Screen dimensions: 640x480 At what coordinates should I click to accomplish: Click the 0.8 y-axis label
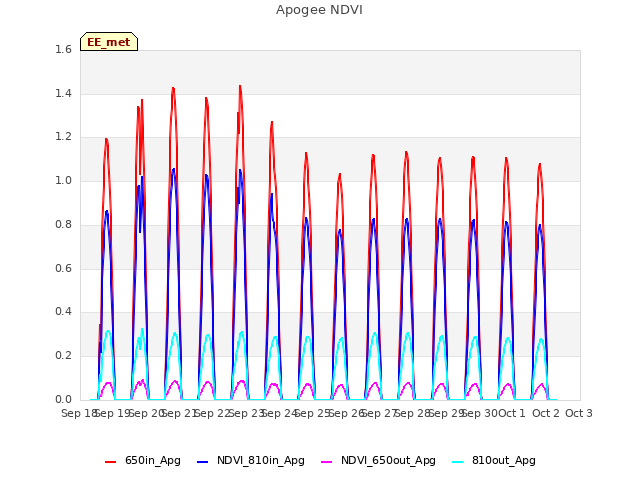63,224
